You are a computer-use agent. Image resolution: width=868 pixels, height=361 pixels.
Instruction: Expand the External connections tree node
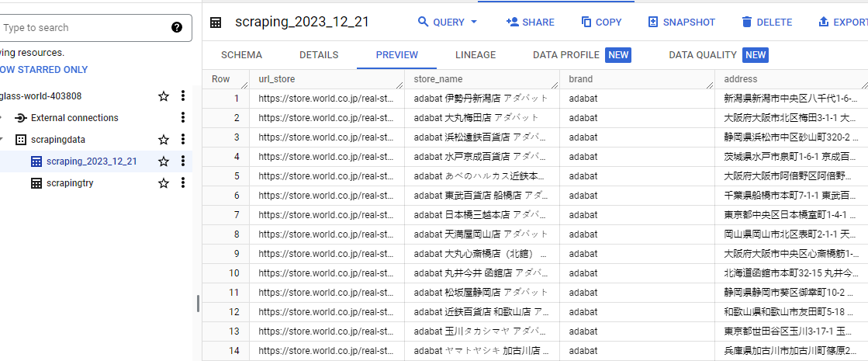2,118
